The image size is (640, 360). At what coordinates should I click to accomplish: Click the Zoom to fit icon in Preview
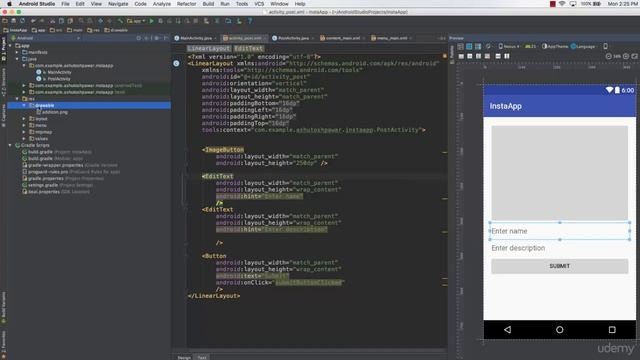coord(634,56)
